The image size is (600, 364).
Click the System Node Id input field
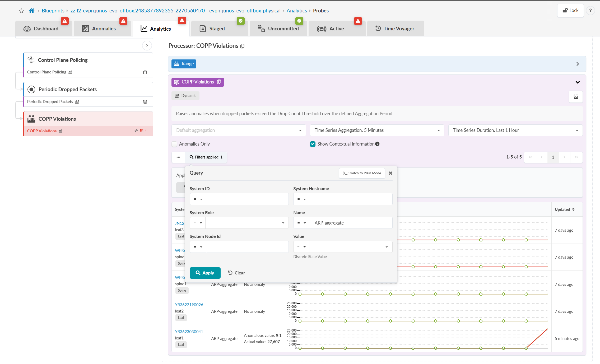coord(247,247)
